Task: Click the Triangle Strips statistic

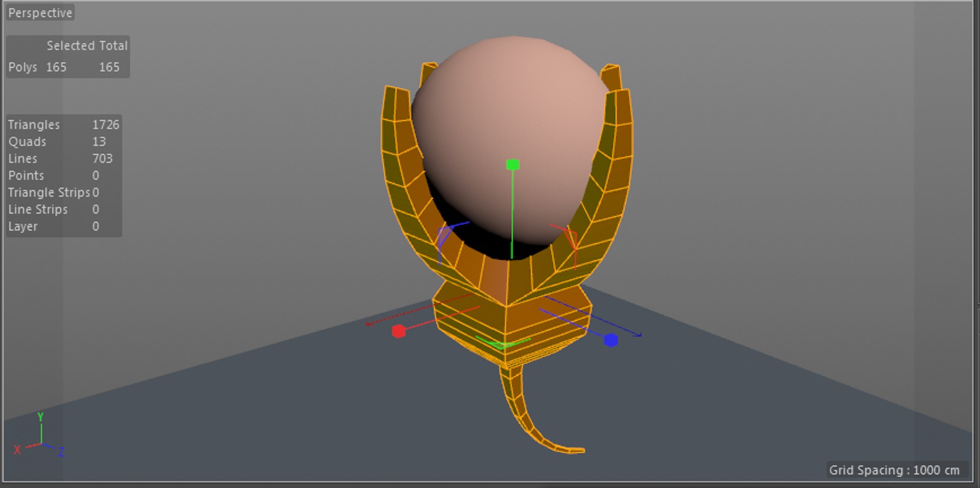Action: (54, 192)
